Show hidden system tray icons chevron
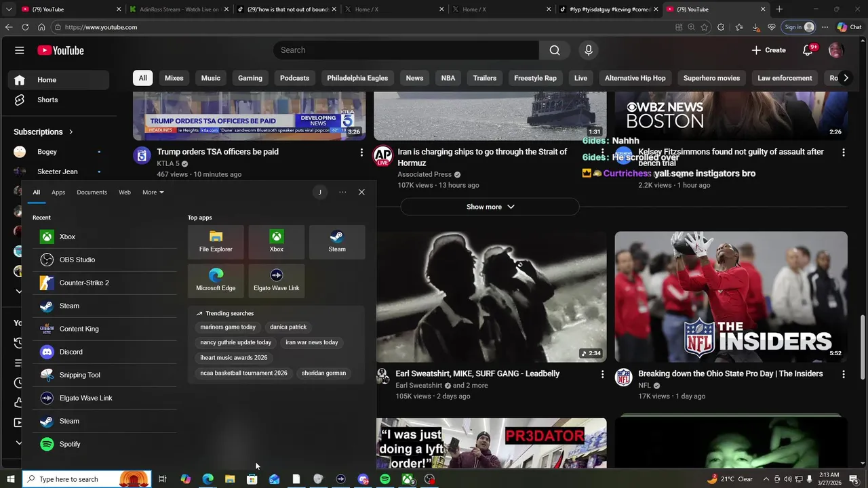The image size is (868, 488). pyautogui.click(x=766, y=479)
